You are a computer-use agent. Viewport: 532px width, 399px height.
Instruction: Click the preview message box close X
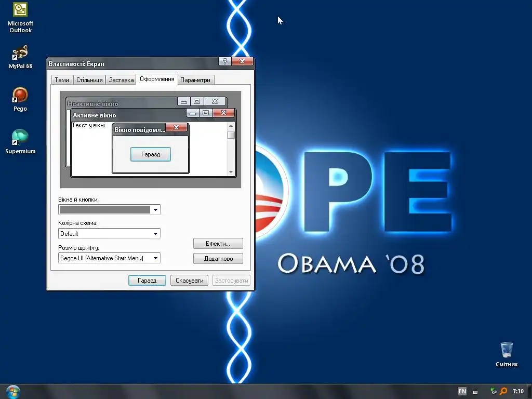tap(177, 127)
